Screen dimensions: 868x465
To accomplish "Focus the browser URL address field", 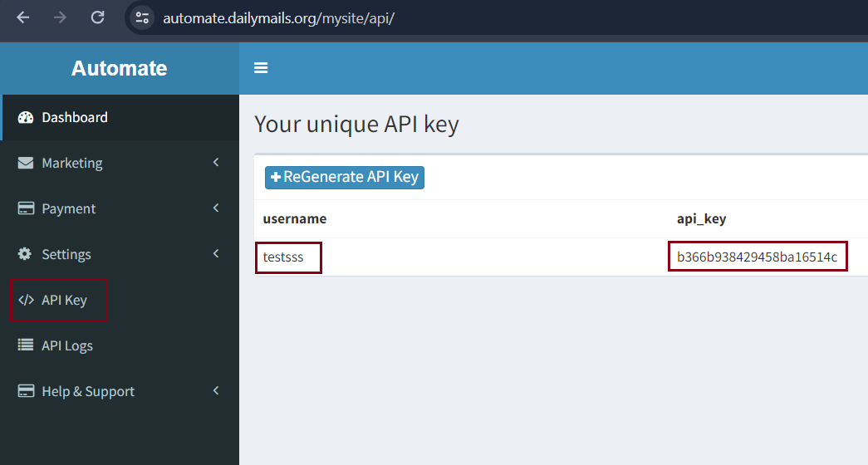I will [415, 17].
